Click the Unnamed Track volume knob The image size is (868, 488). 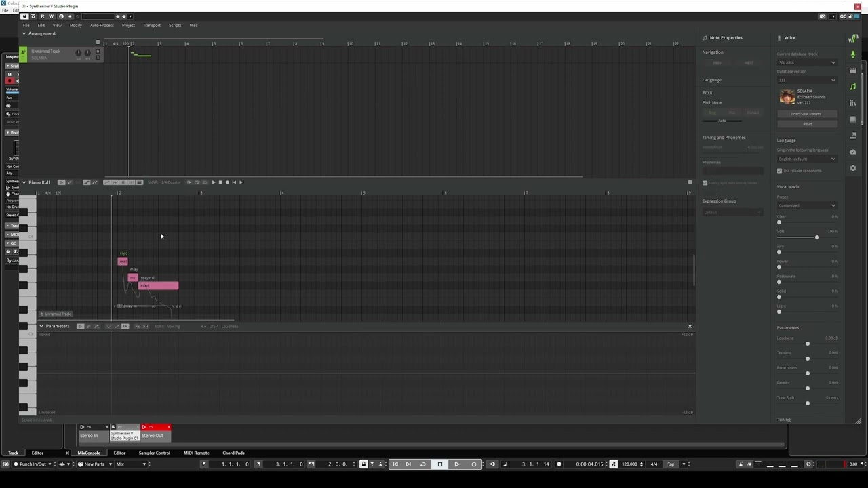click(78, 53)
